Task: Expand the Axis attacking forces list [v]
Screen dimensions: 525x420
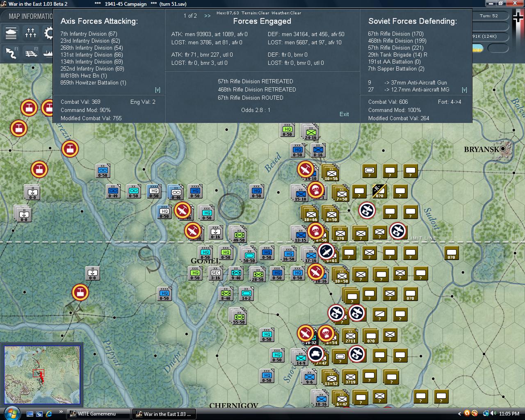Action: coord(157,90)
